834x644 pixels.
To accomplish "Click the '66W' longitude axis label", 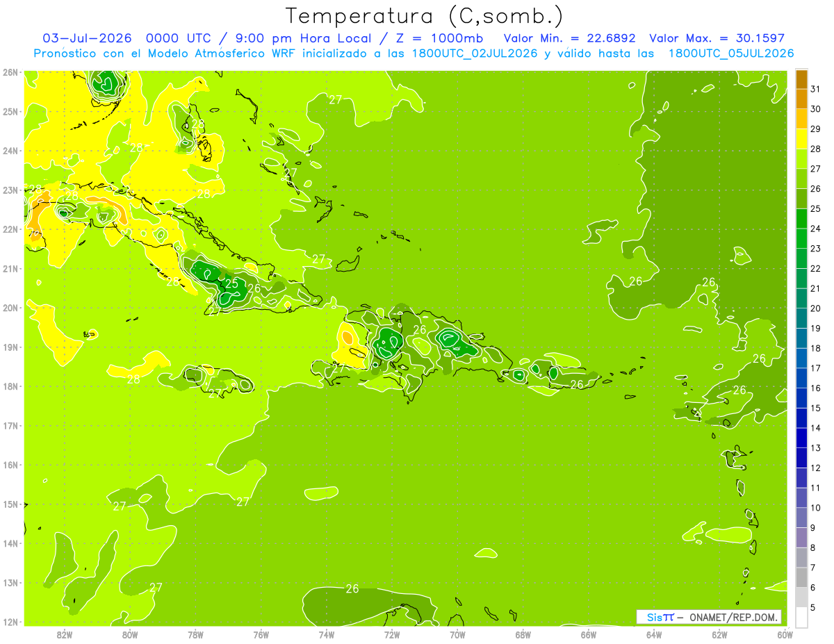I will pos(589,634).
